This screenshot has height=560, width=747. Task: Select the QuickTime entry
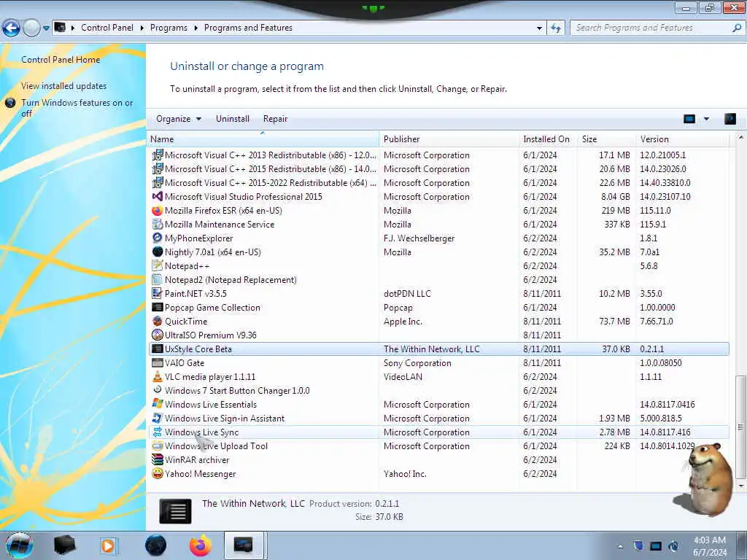coord(438,321)
